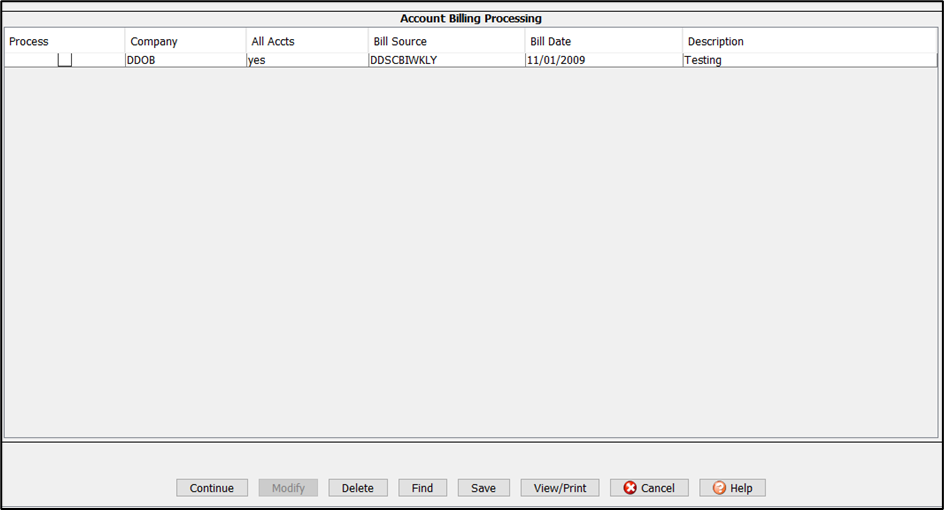Tick the Process checkbox for DDOB row
The image size is (944, 510).
[65, 60]
